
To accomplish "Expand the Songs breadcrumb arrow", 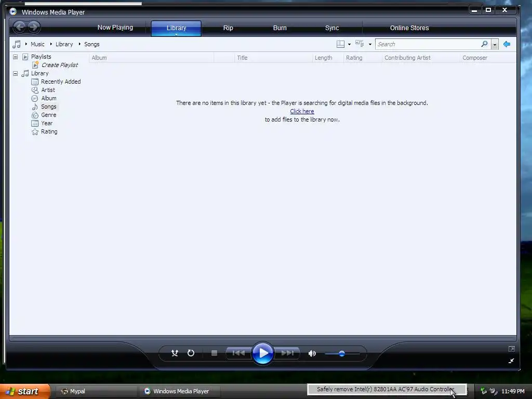I will [x=79, y=44].
